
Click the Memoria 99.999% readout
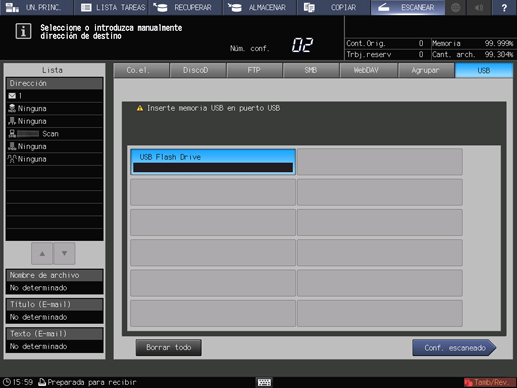(x=473, y=43)
